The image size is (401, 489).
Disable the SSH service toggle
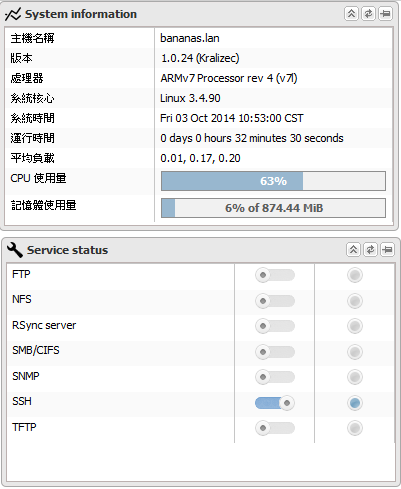point(275,403)
